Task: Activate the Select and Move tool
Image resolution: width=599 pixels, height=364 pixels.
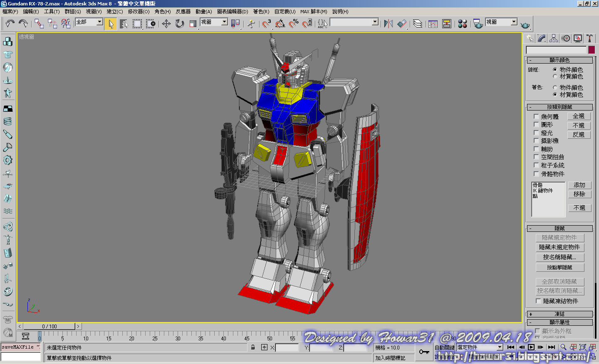Action: click(x=166, y=24)
